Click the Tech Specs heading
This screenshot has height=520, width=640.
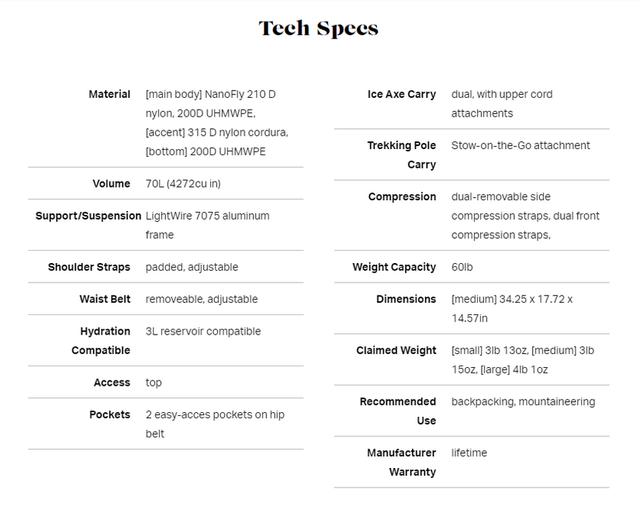point(319,28)
